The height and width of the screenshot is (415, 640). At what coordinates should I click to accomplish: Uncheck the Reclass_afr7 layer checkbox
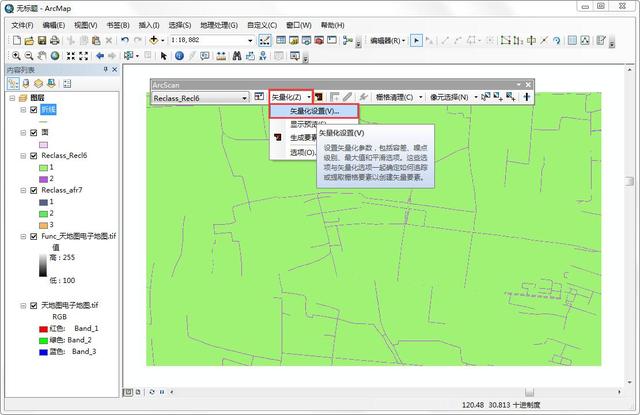tap(34, 190)
